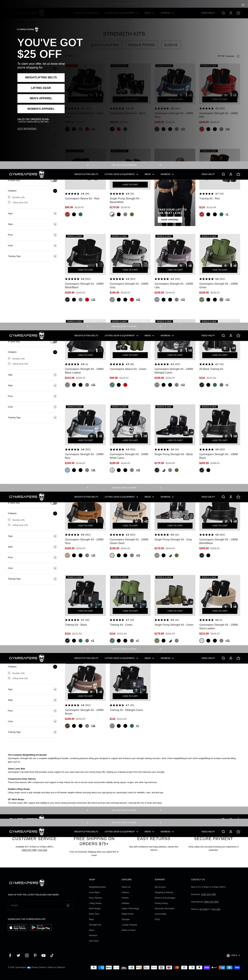
Task: Open Gymreapers Facebook page from footer
Action: pos(10,955)
